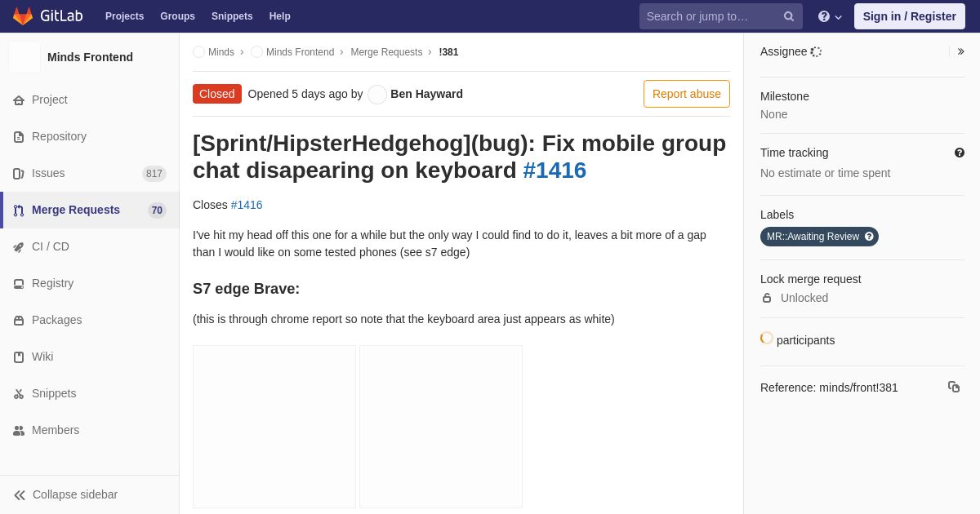The width and height of the screenshot is (980, 514).
Task: Click the !381 breadcrumb link
Action: tap(448, 52)
